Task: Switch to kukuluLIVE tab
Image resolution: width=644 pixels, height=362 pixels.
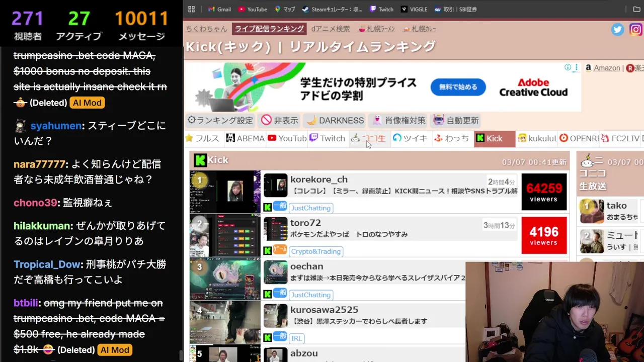Action: pos(537,138)
